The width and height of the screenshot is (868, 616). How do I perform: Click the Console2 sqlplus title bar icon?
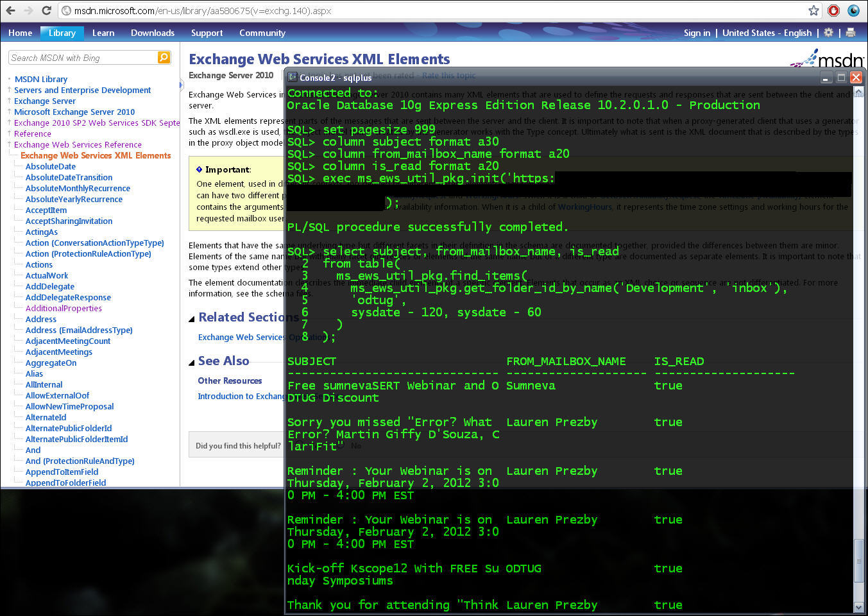tap(293, 76)
